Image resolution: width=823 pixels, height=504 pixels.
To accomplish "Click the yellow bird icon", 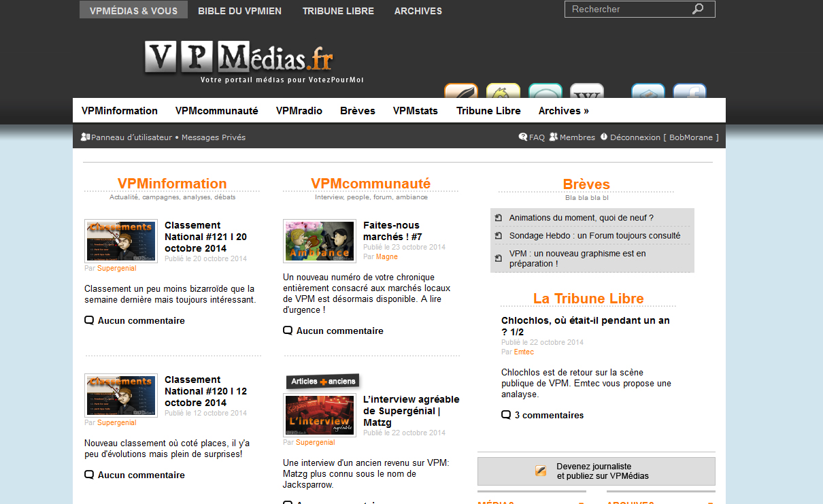I will (503, 91).
